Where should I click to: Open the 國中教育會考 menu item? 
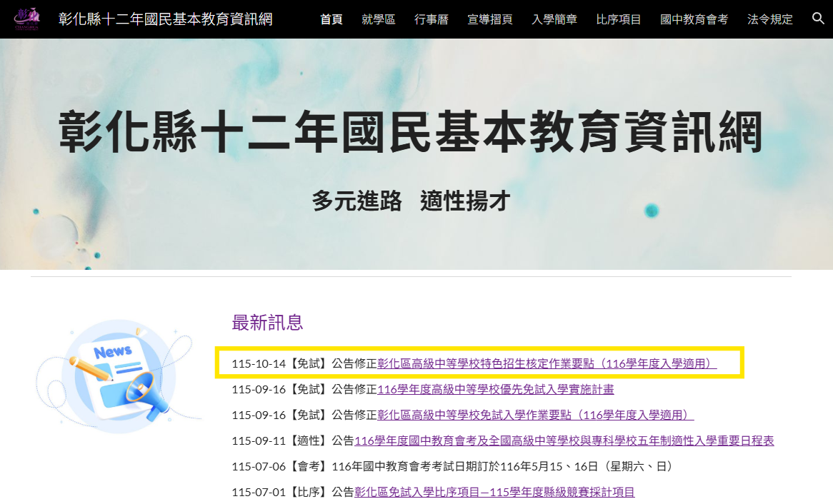(694, 20)
